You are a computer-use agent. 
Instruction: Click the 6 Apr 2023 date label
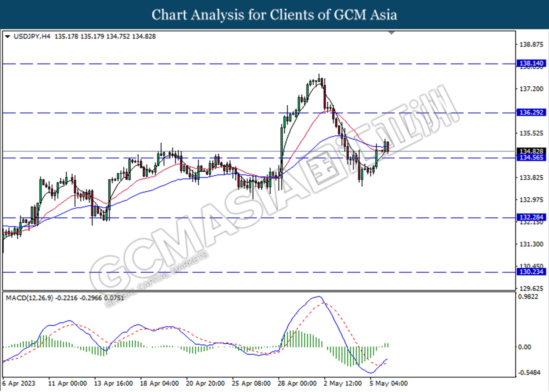pos(19,383)
